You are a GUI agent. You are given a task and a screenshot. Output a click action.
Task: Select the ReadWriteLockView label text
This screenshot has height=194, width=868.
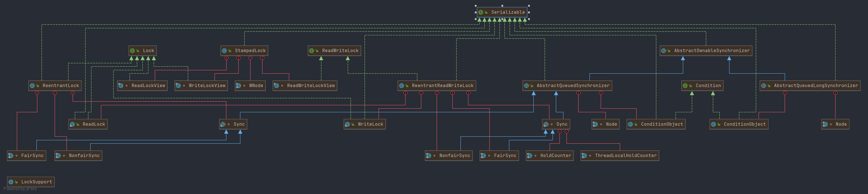point(311,86)
